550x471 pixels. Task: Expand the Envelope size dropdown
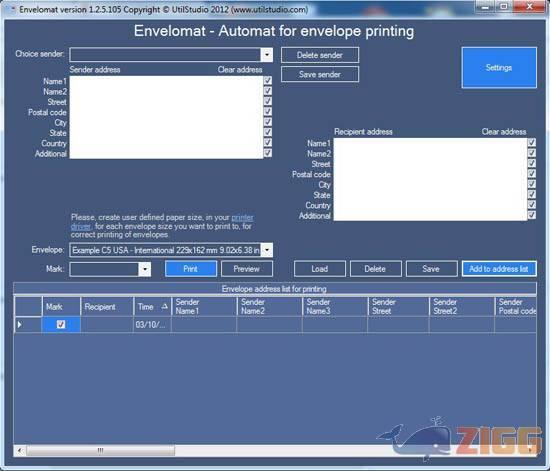(267, 250)
